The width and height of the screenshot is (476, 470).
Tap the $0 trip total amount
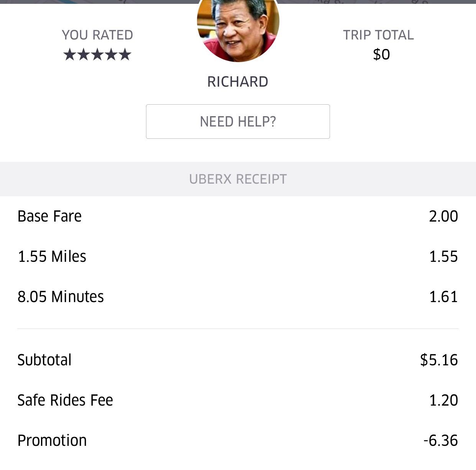click(381, 54)
